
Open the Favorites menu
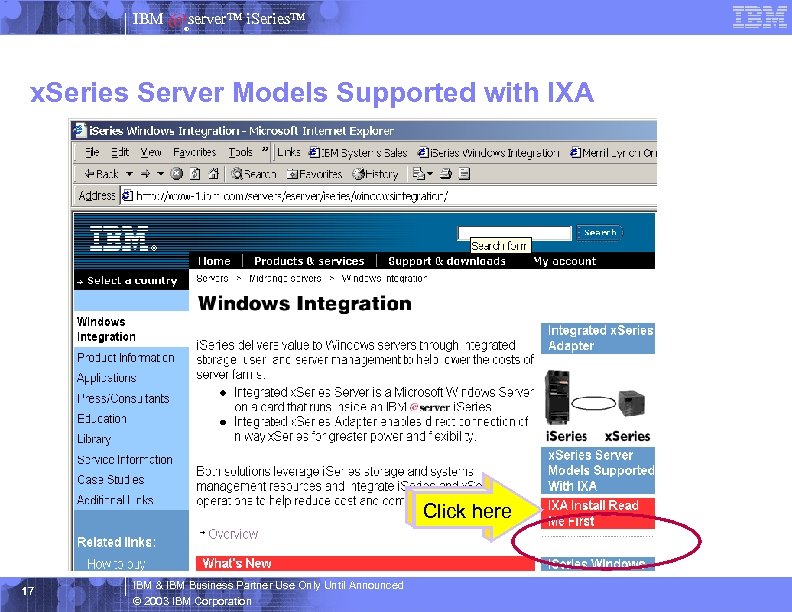[x=194, y=152]
